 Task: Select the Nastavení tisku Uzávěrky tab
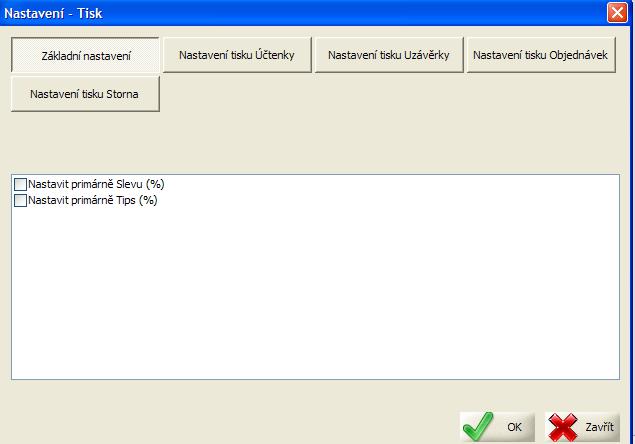388,55
